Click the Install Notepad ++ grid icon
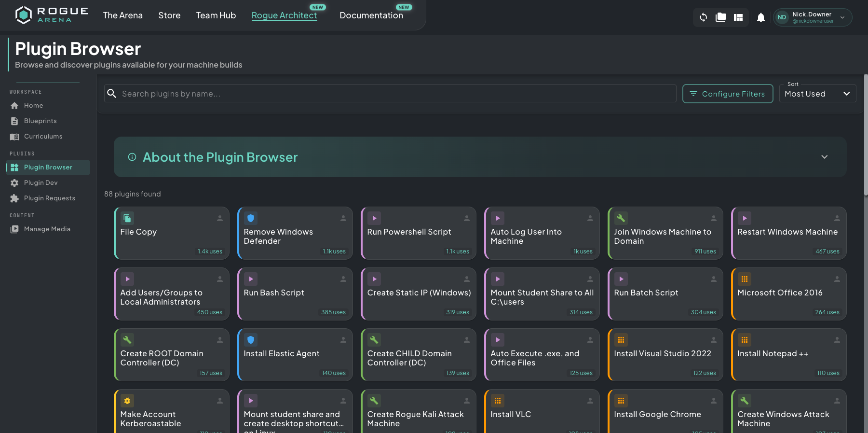Image resolution: width=868 pixels, height=433 pixels. click(x=745, y=340)
